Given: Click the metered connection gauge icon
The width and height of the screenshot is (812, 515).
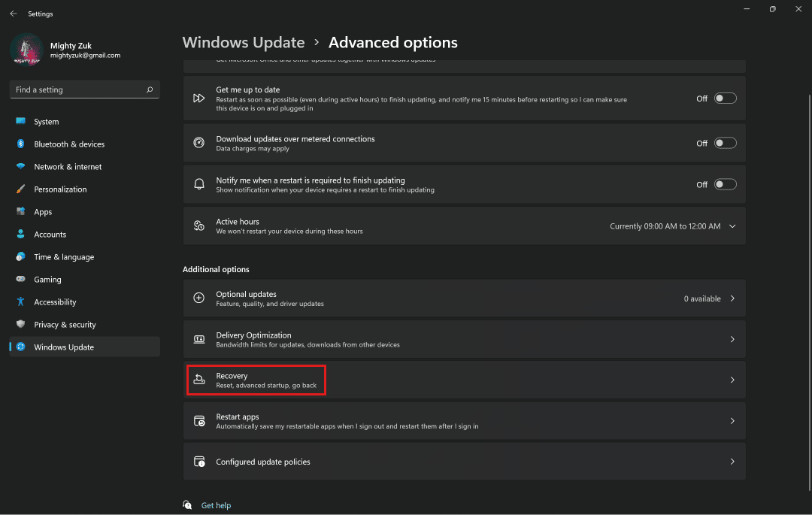Looking at the screenshot, I should pos(198,143).
